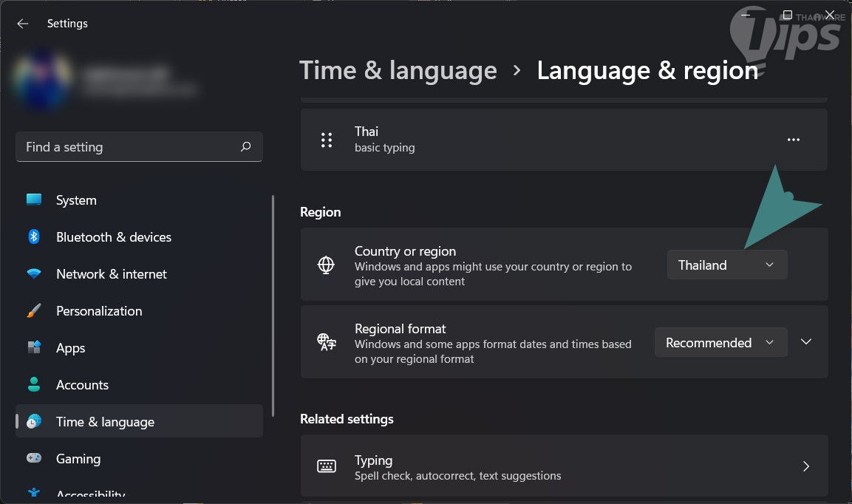Open Thai language more options menu
This screenshot has height=504, width=852.
[x=794, y=140]
